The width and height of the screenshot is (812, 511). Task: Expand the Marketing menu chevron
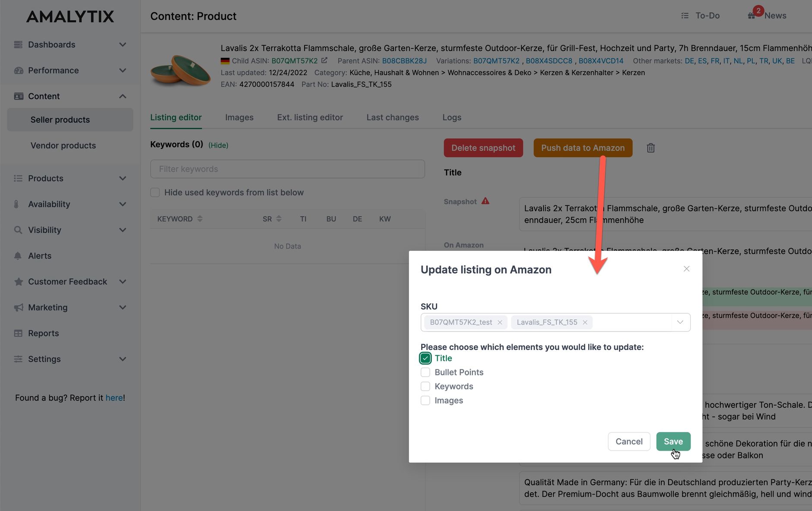[123, 308]
